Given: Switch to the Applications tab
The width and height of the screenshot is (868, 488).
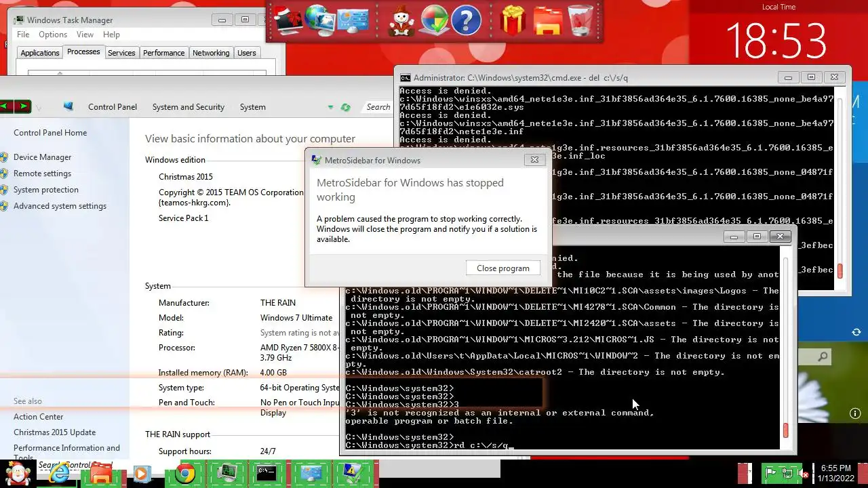Looking at the screenshot, I should click(x=40, y=53).
